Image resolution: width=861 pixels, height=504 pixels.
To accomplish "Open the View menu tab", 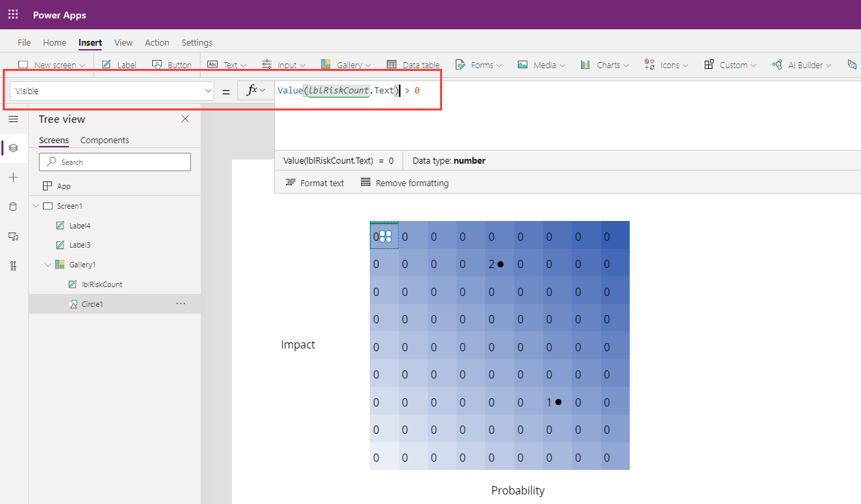I will tap(123, 42).
